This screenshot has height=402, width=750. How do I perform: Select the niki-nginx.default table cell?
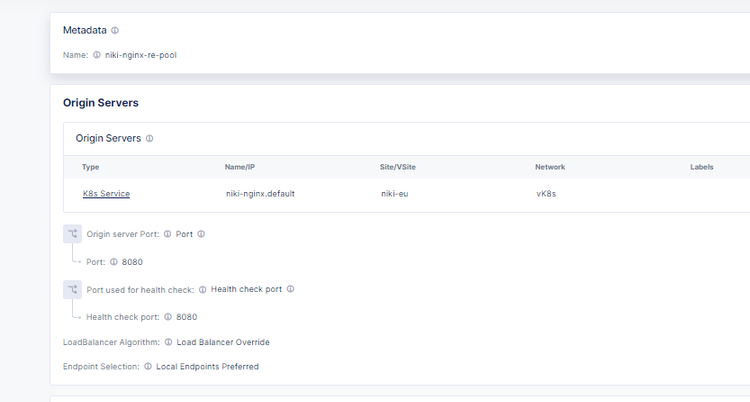260,193
